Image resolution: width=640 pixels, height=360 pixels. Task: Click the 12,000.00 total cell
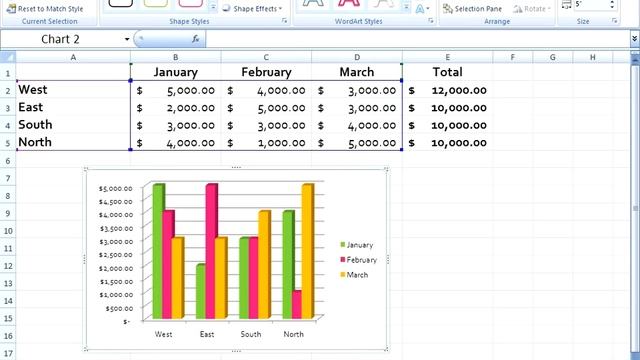(x=447, y=90)
